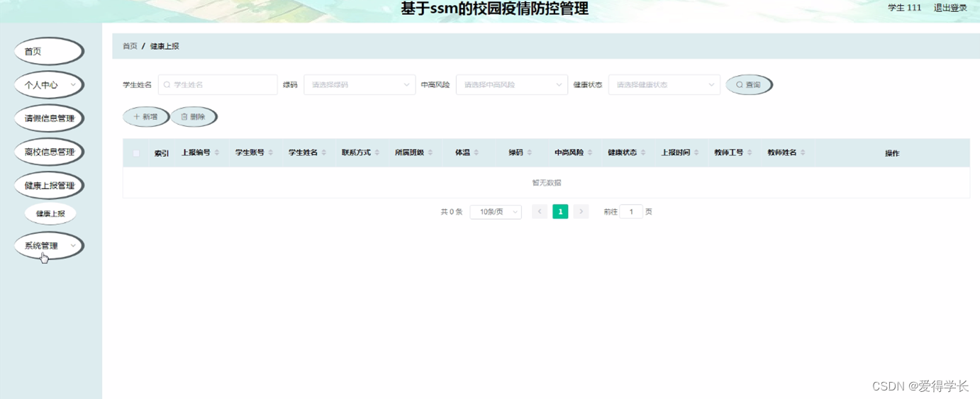Open 绿码 selection dropdown
Screen dimensions: 980x399
[360, 84]
